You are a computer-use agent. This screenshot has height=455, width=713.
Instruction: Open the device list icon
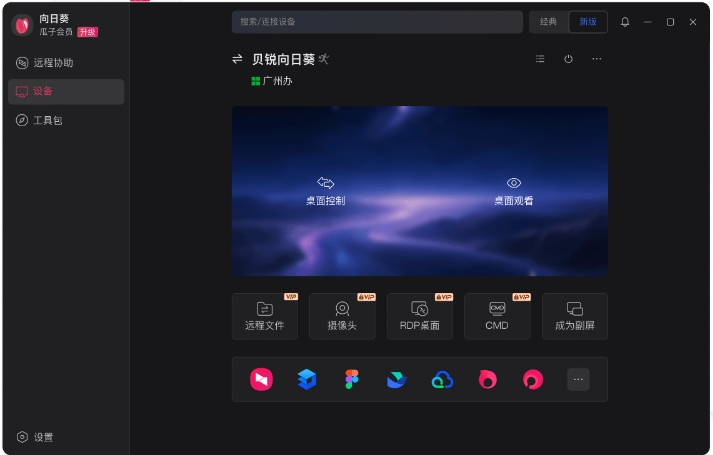pyautogui.click(x=540, y=59)
